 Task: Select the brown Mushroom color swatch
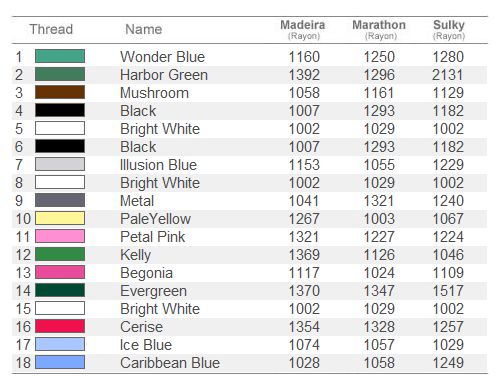coord(60,92)
